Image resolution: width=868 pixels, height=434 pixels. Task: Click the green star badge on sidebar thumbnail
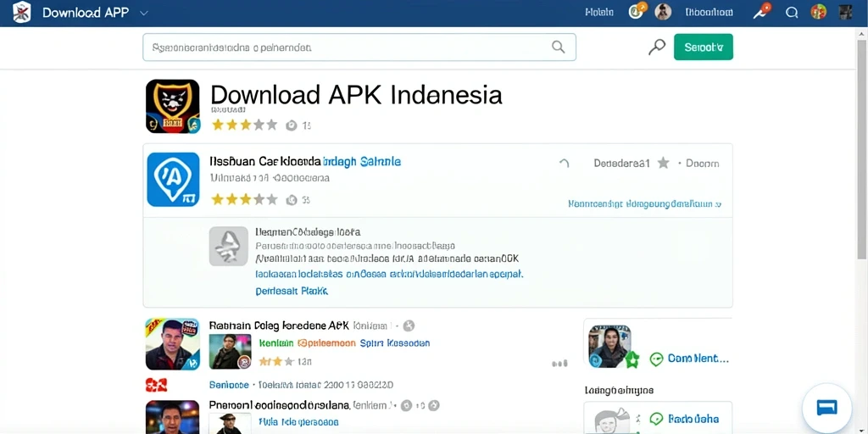(x=632, y=360)
